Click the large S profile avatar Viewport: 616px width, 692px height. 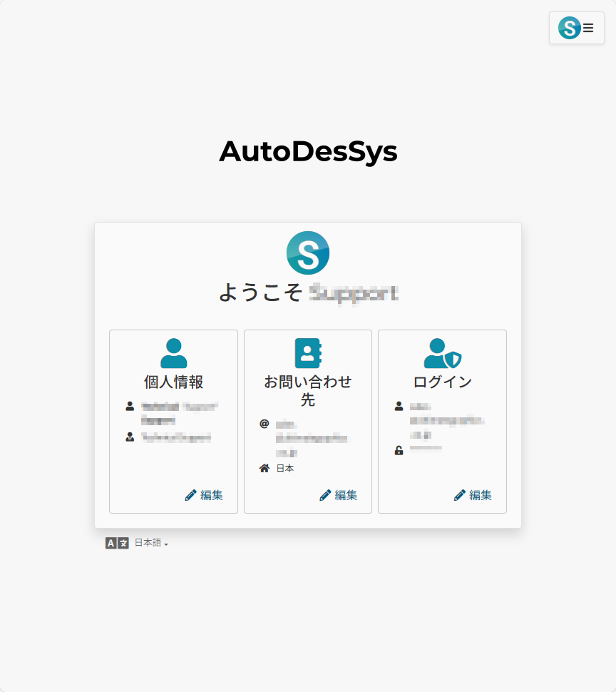coord(308,253)
